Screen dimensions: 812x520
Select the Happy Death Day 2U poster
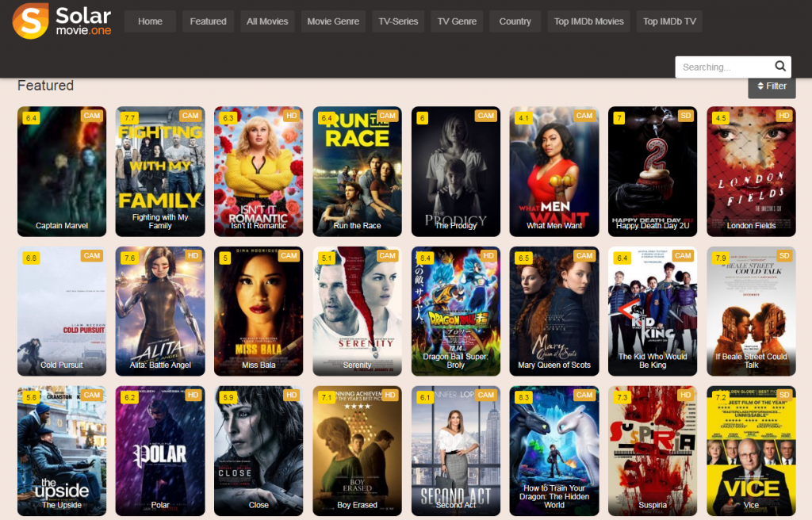click(653, 171)
